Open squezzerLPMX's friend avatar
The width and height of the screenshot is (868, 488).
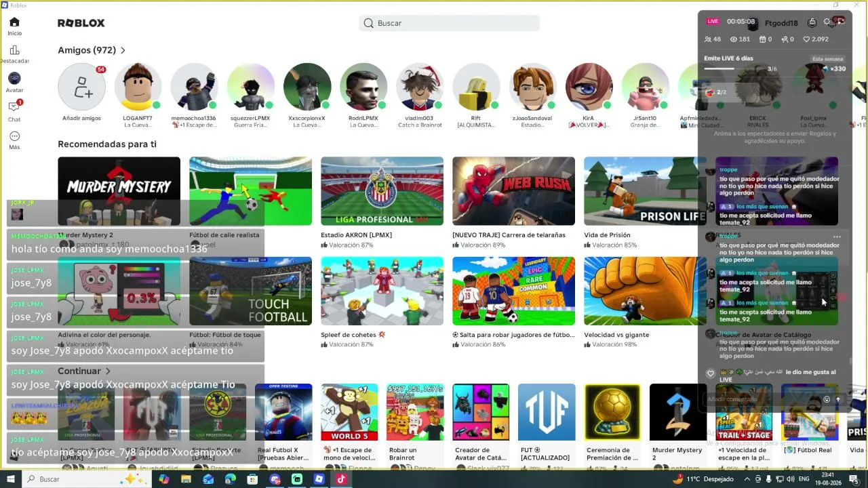tap(250, 87)
